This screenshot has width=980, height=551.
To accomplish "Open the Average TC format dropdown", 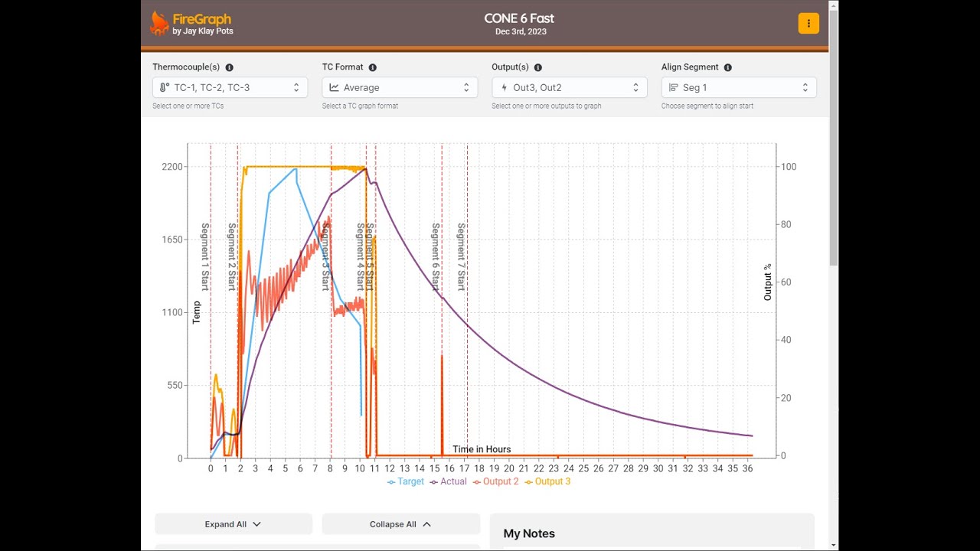I will click(400, 87).
